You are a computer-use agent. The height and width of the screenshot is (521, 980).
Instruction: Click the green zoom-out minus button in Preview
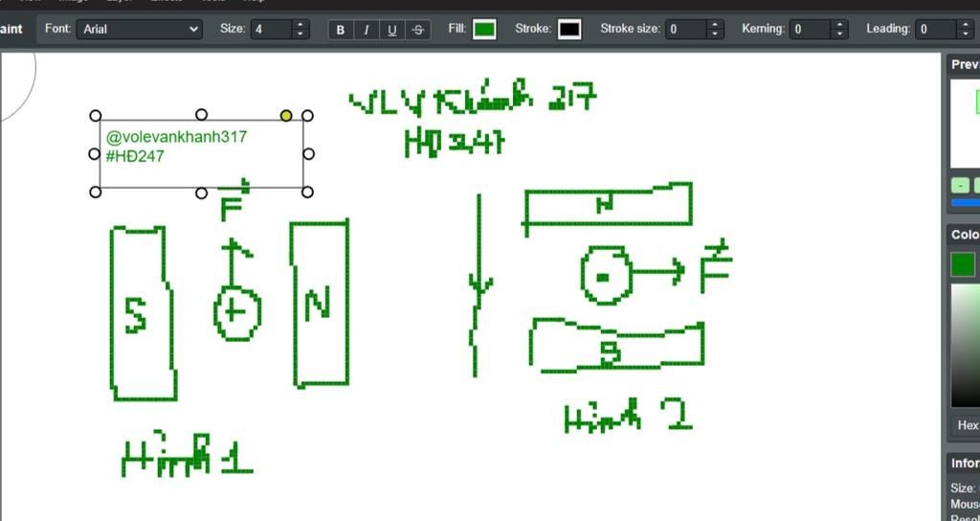tap(960, 186)
